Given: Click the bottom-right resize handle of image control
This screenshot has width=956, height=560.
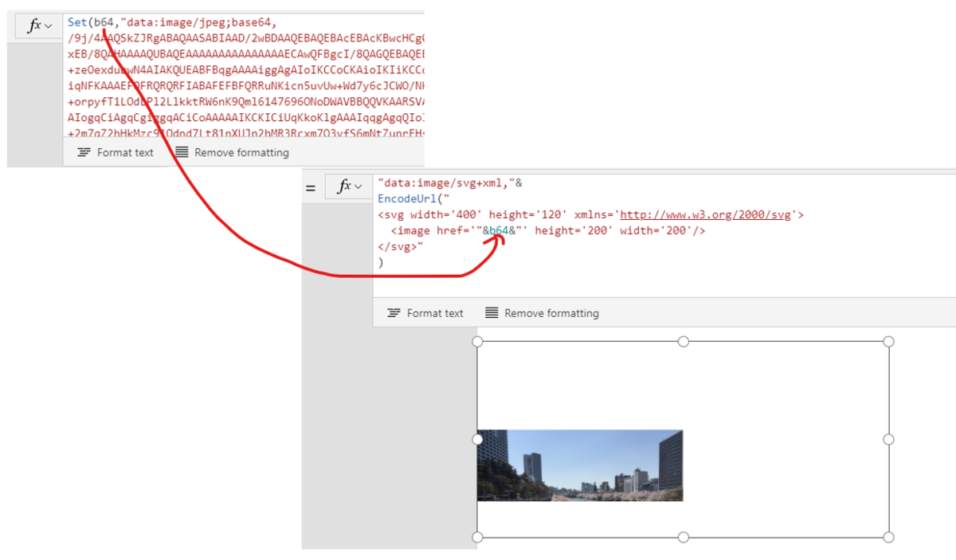Looking at the screenshot, I should click(x=889, y=537).
